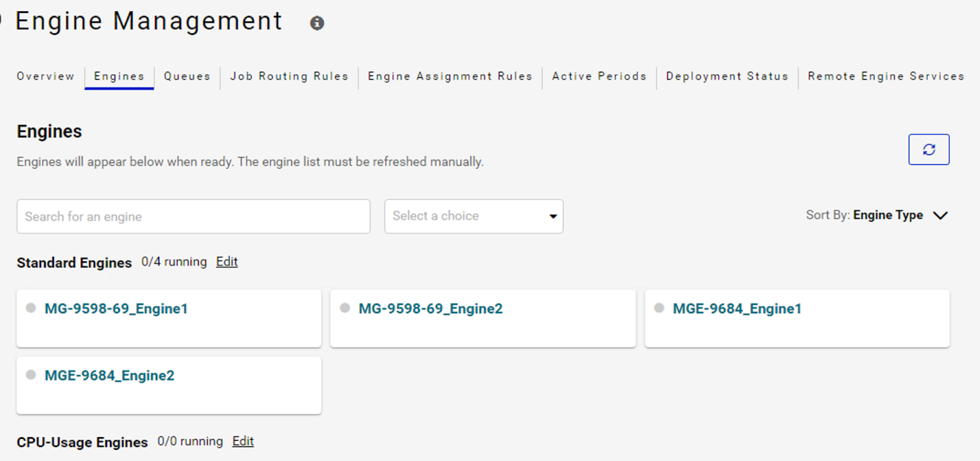Viewport: 980px width, 461px height.
Task: Click status dot of MG-9598-69_Engine2
Action: click(x=345, y=308)
